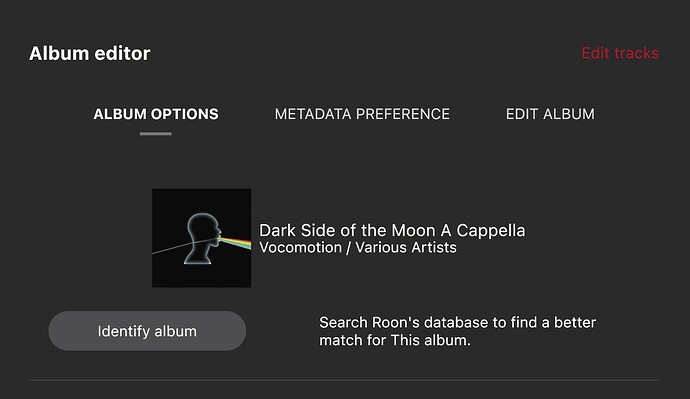Select the album title Dark Side of the Moon A Cappella

point(392,231)
